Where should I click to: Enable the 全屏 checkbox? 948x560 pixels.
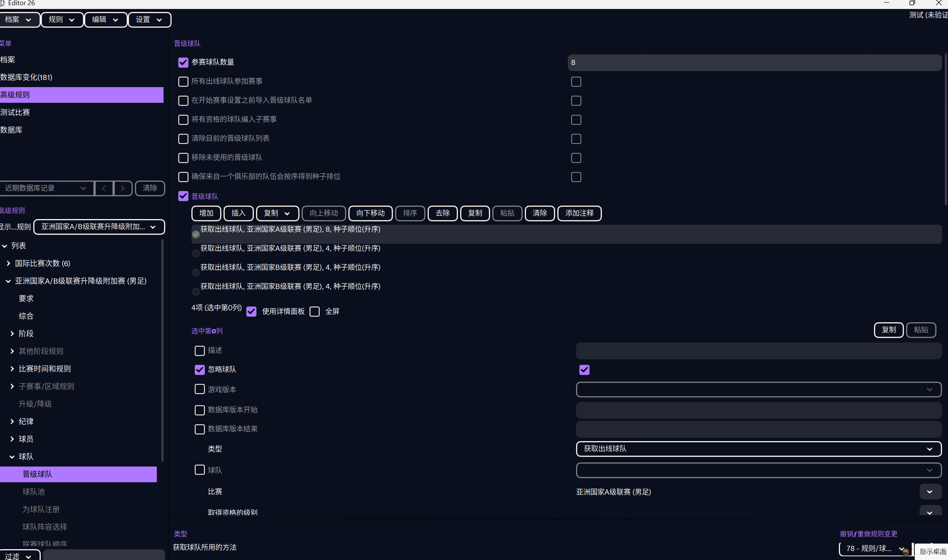[315, 312]
